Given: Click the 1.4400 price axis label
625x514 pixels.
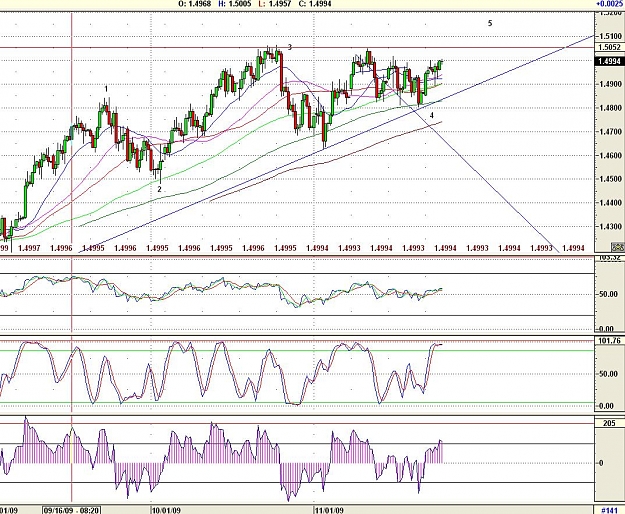Looking at the screenshot, I should 610,203.
